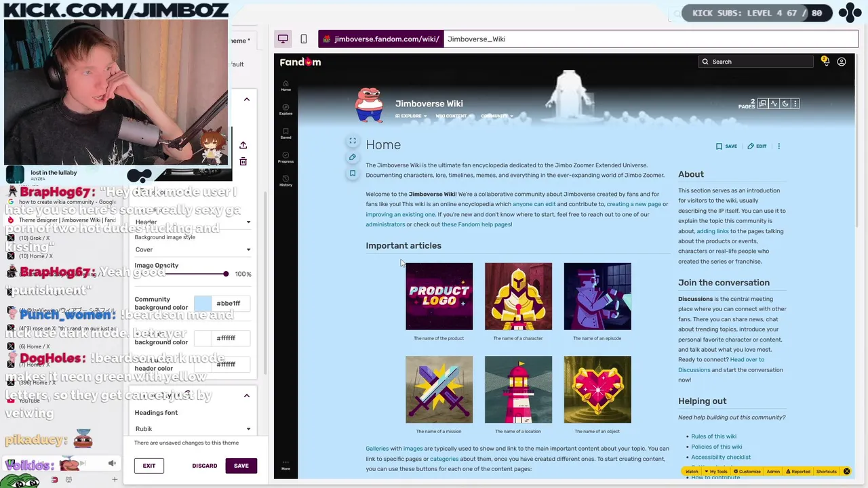Click Shortcuts in the admin toolbar
This screenshot has height=488, width=868.
tap(826, 472)
